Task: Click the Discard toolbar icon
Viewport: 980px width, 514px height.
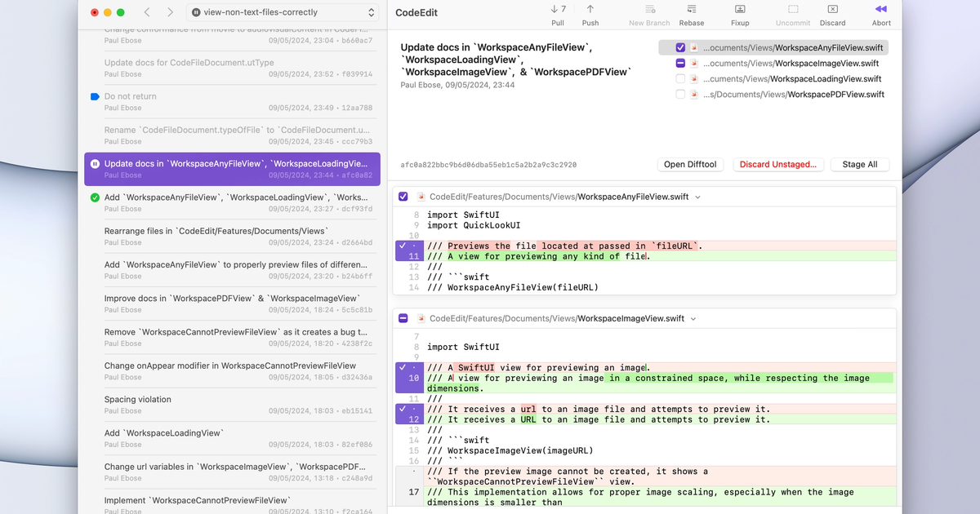Action: click(832, 10)
